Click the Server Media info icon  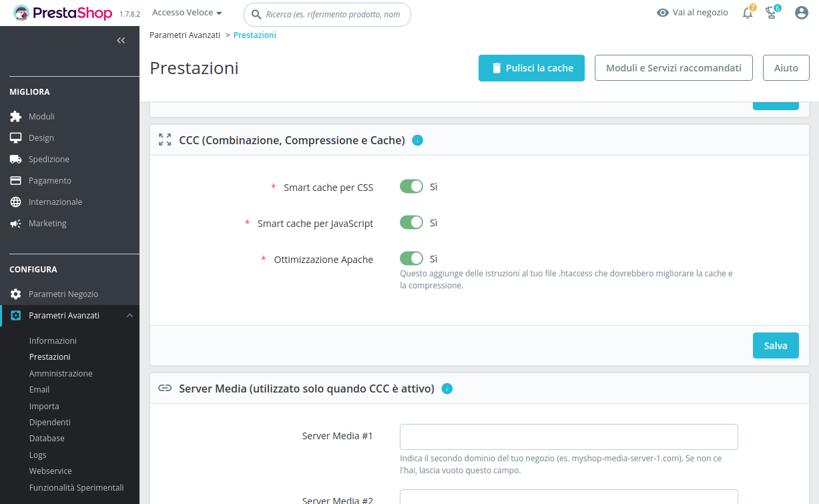click(447, 389)
